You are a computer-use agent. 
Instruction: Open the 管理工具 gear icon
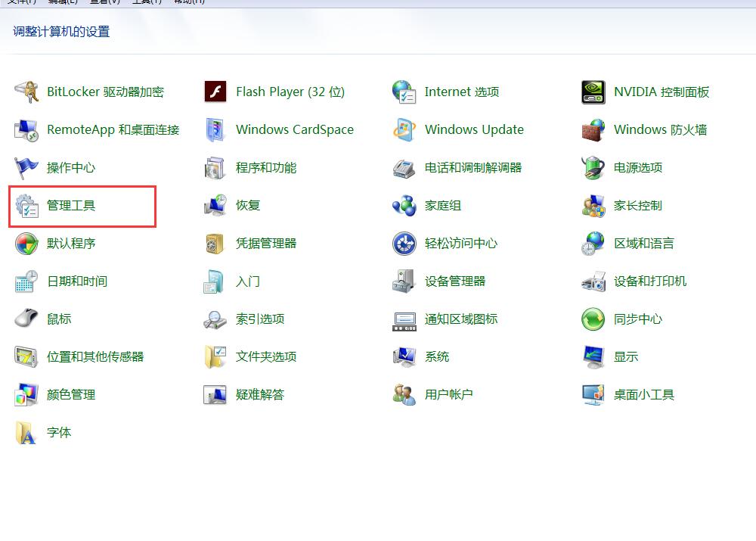coord(26,206)
